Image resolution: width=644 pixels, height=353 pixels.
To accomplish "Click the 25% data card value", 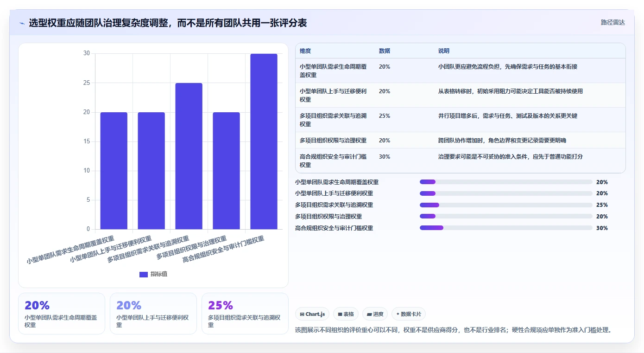I will pos(221,305).
